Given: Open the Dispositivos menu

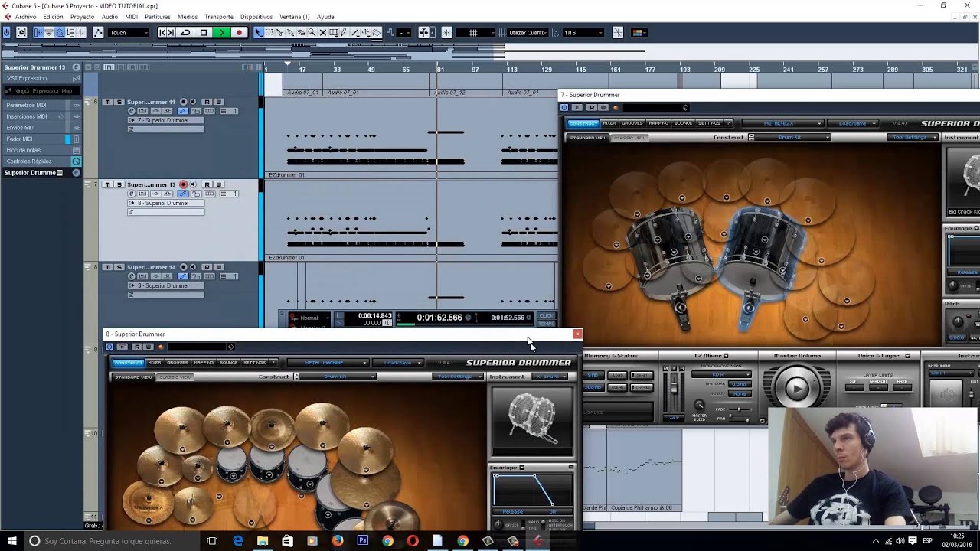Looking at the screenshot, I should [256, 17].
